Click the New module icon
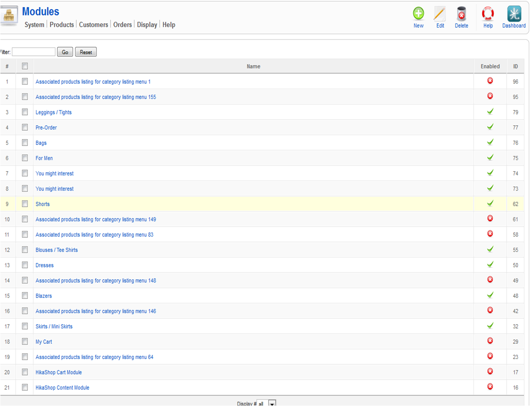Viewport: 532px width, 406px height. point(419,14)
